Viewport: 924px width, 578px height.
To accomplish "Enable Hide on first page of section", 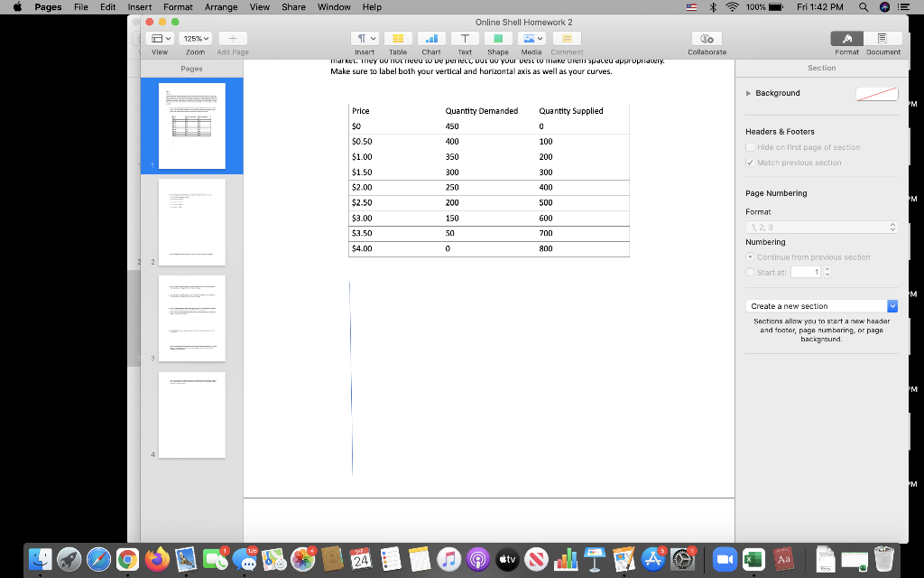I will click(752, 147).
